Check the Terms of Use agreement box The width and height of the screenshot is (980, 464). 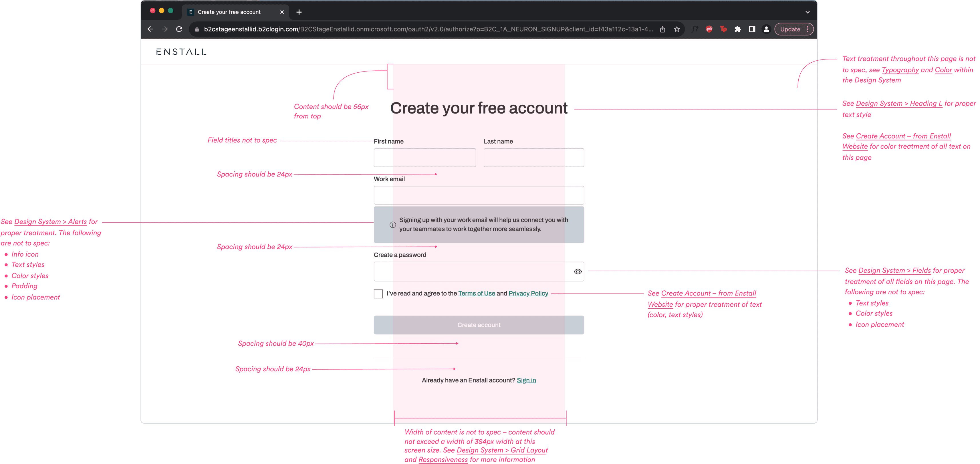[378, 294]
